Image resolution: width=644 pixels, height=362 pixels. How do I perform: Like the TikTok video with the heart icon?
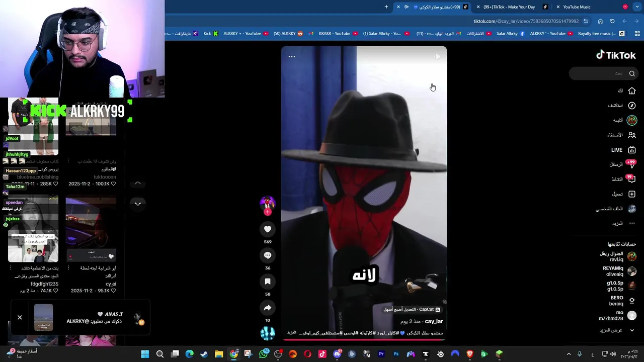pyautogui.click(x=268, y=229)
